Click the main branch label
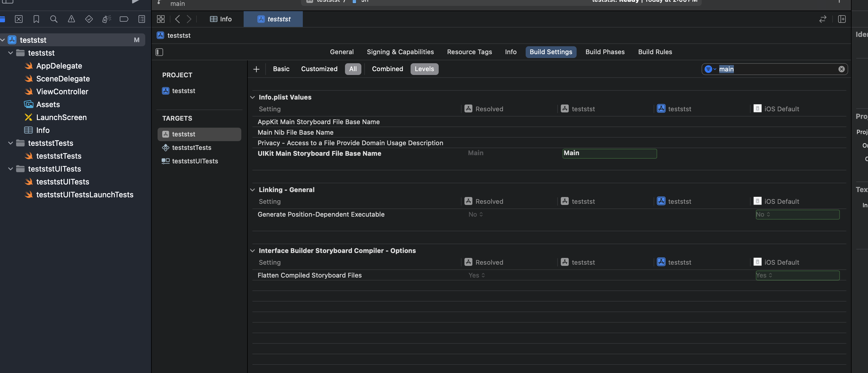 pos(177,4)
